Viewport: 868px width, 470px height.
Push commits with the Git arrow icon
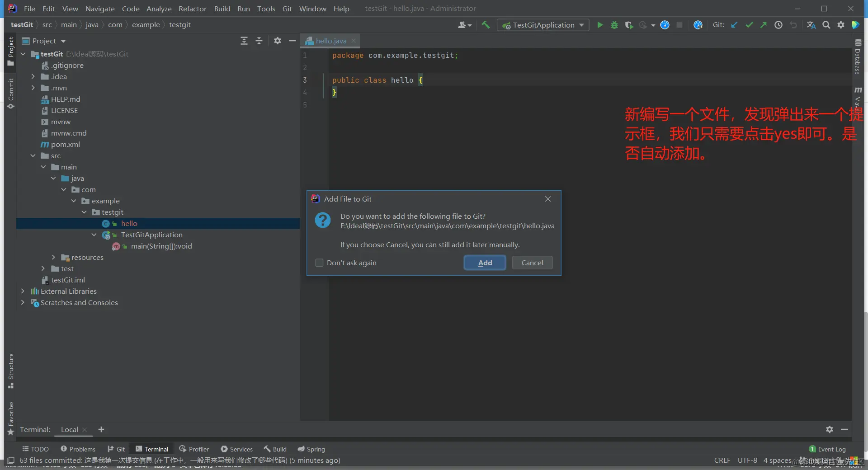[x=764, y=25]
